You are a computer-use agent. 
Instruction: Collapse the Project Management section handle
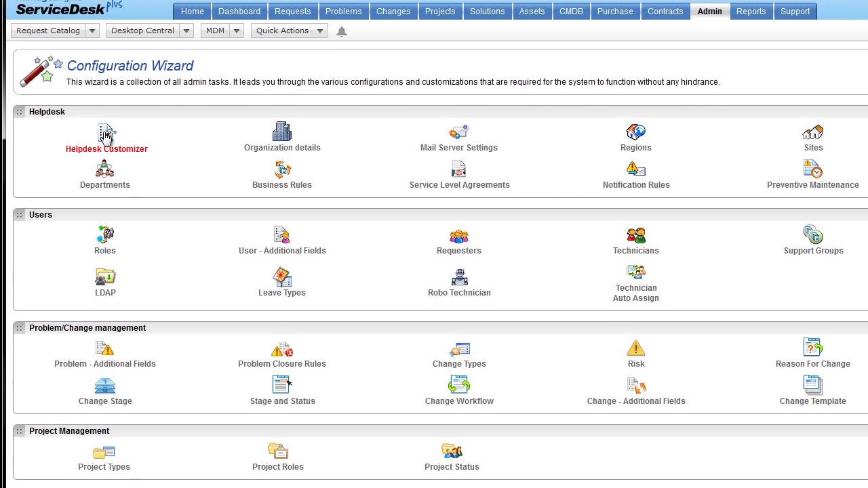[20, 431]
